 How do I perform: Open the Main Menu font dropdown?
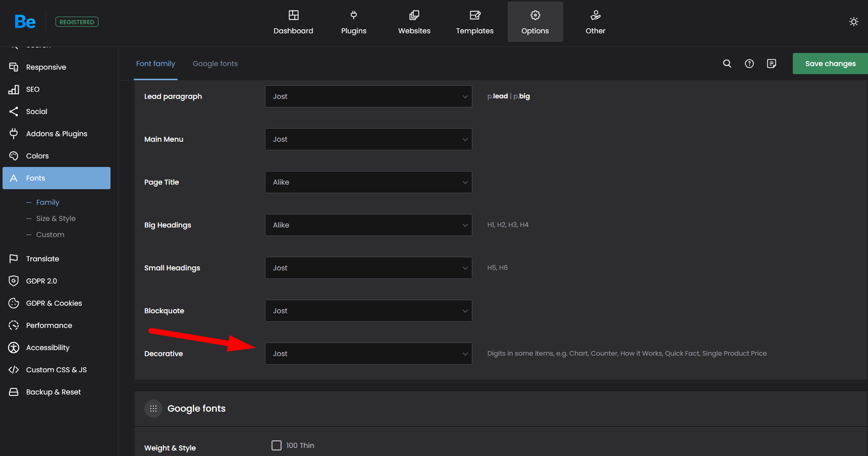[x=368, y=139]
